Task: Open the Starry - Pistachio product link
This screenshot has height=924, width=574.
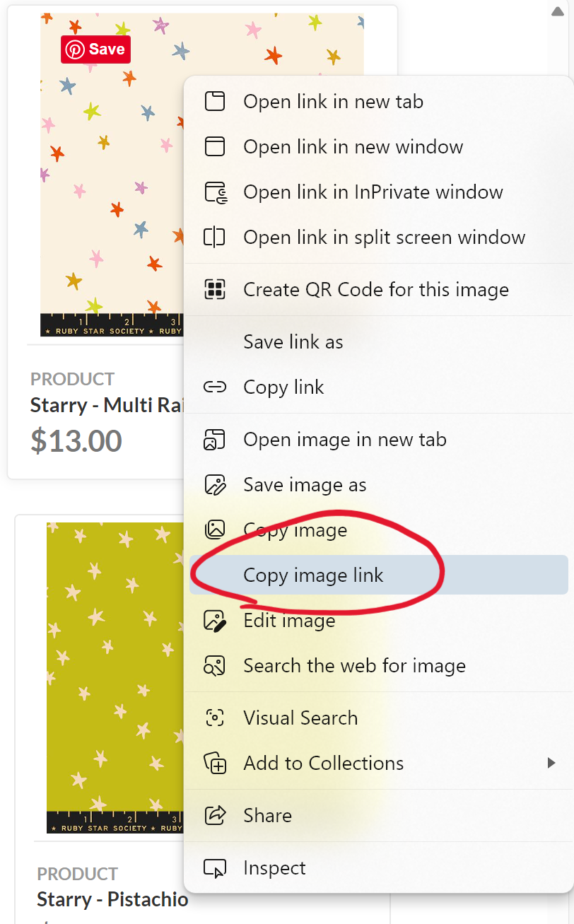Action: pos(112,899)
